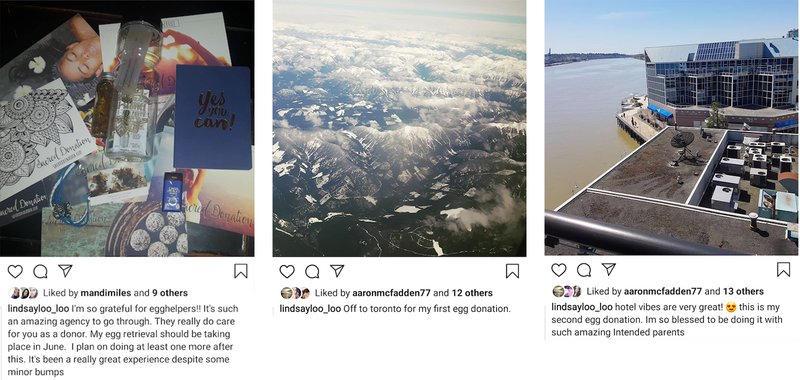The height and width of the screenshot is (380, 800).
Task: Bookmark the egghelpers post
Action: point(241,271)
